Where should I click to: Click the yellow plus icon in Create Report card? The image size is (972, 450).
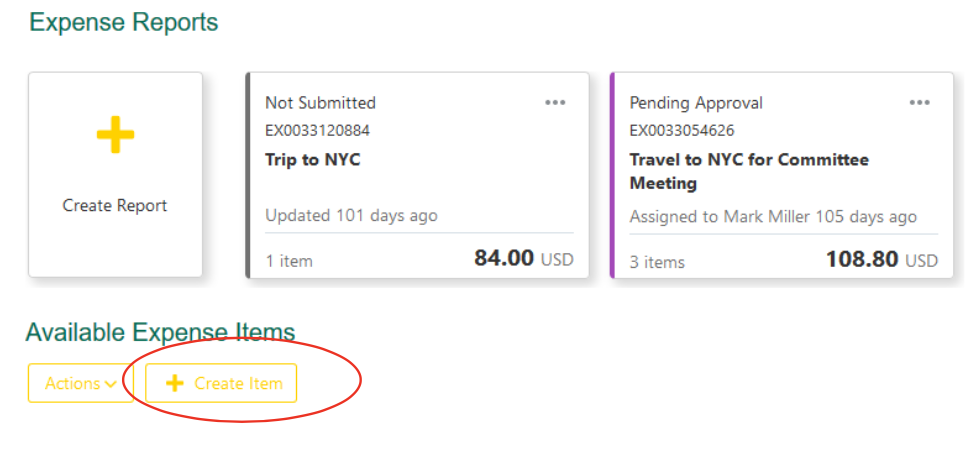pos(115,134)
